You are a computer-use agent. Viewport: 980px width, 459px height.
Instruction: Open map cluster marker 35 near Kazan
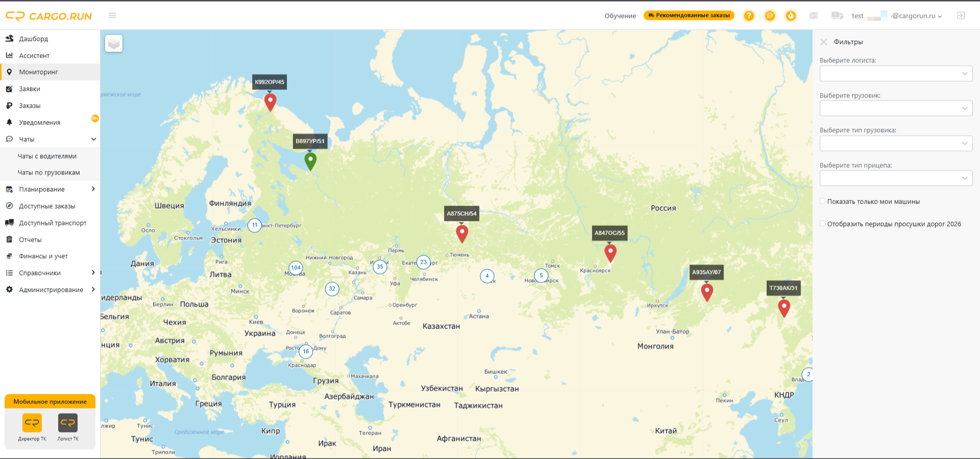[380, 267]
